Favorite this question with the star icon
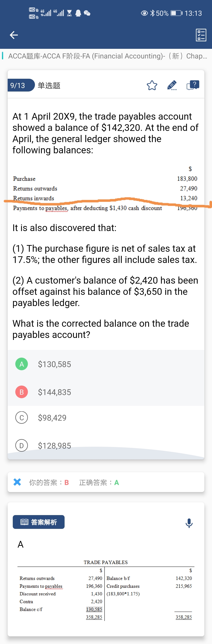The width and height of the screenshot is (212, 644). 152,85
